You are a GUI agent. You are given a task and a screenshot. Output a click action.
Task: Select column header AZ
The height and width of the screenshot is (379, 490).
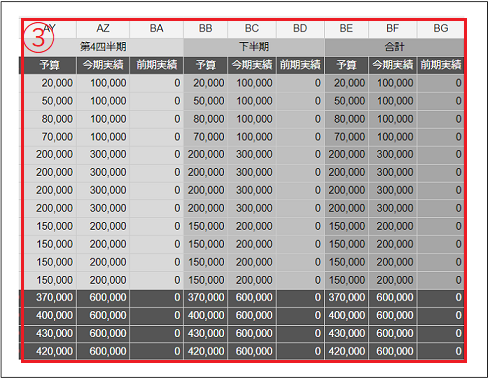click(103, 29)
